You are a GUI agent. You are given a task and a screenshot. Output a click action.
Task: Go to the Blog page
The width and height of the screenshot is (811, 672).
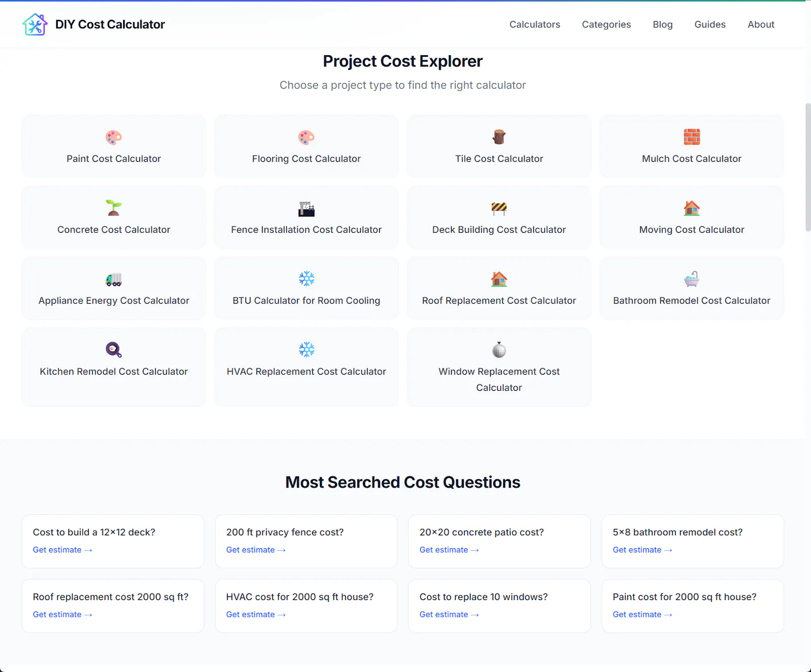[x=662, y=24]
